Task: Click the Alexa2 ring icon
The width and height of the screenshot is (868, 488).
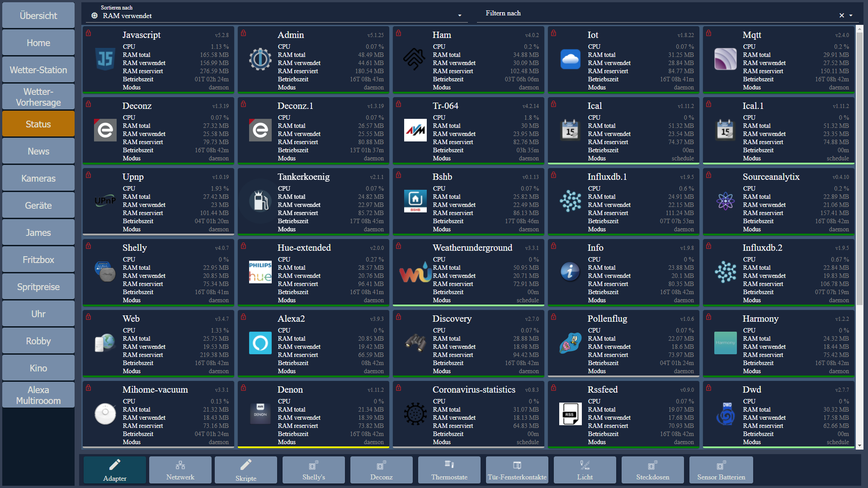Action: click(x=260, y=343)
